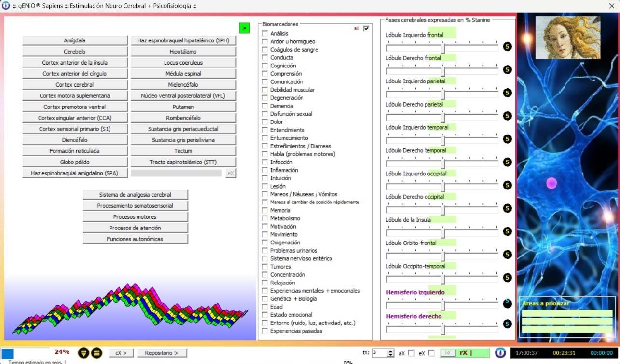This screenshot has width=620, height=364.
Task: Open the Repositorio > button
Action: click(162, 353)
